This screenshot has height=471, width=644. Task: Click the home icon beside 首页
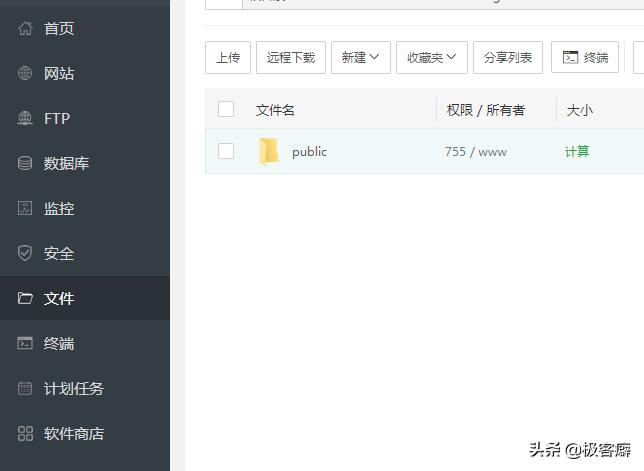click(25, 28)
